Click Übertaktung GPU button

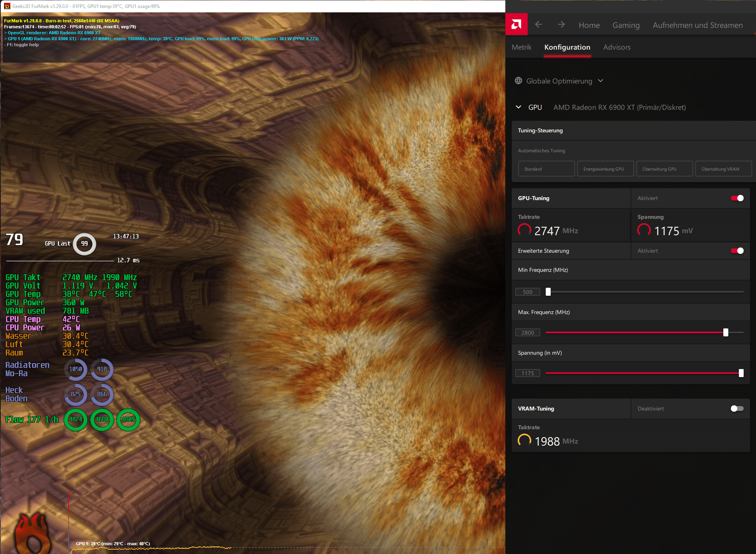coord(664,169)
